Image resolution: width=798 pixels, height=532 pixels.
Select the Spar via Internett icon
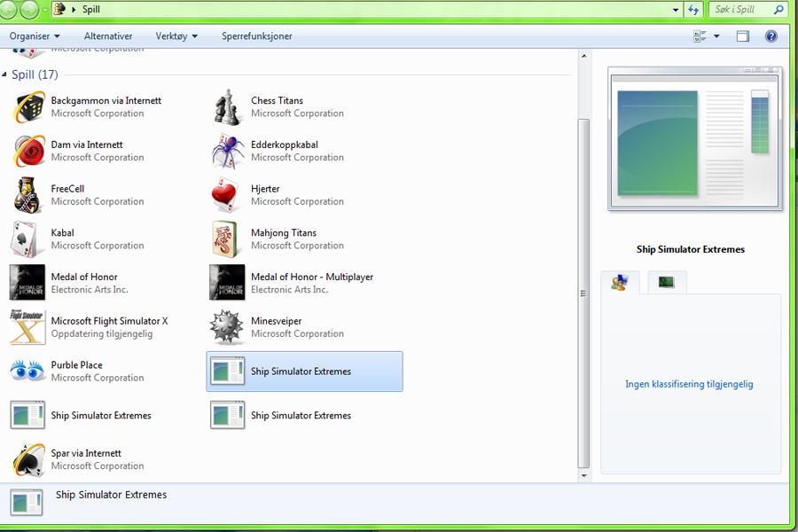(x=28, y=459)
